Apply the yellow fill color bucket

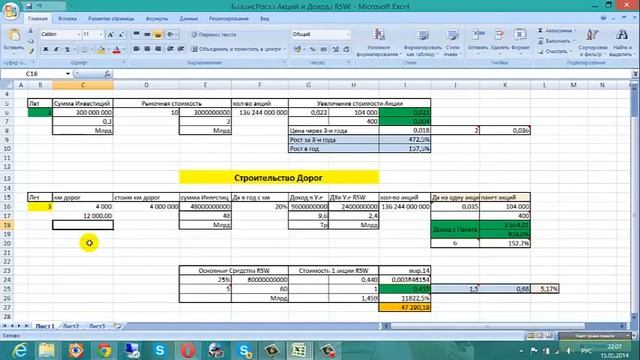tap(101, 50)
